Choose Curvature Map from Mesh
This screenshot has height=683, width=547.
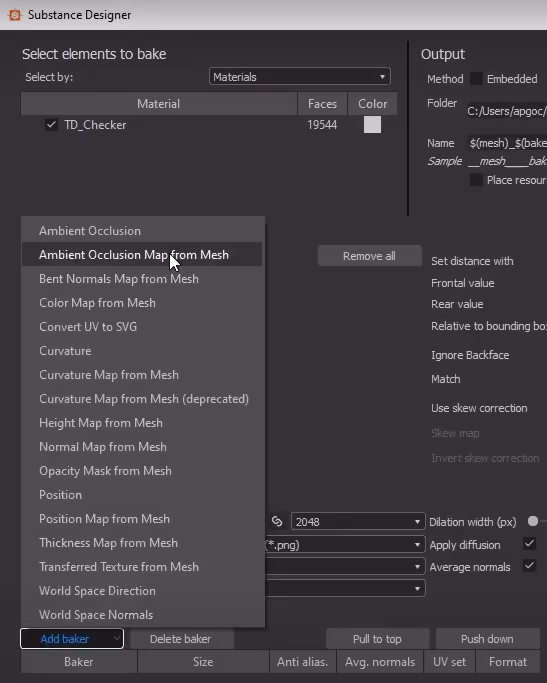coord(142,375)
